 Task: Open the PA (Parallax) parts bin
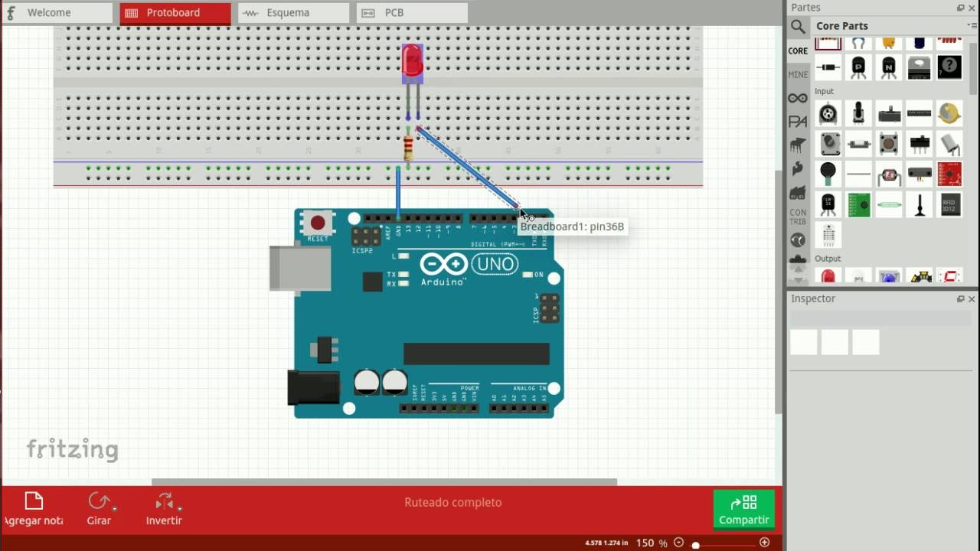coord(798,122)
